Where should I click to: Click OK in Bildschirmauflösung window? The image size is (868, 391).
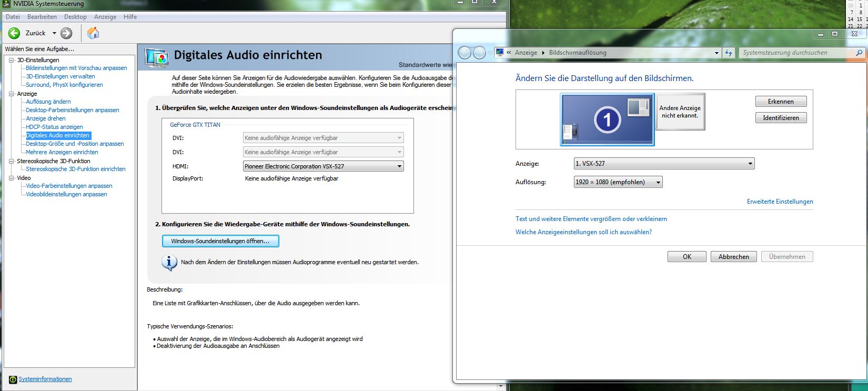coord(687,257)
